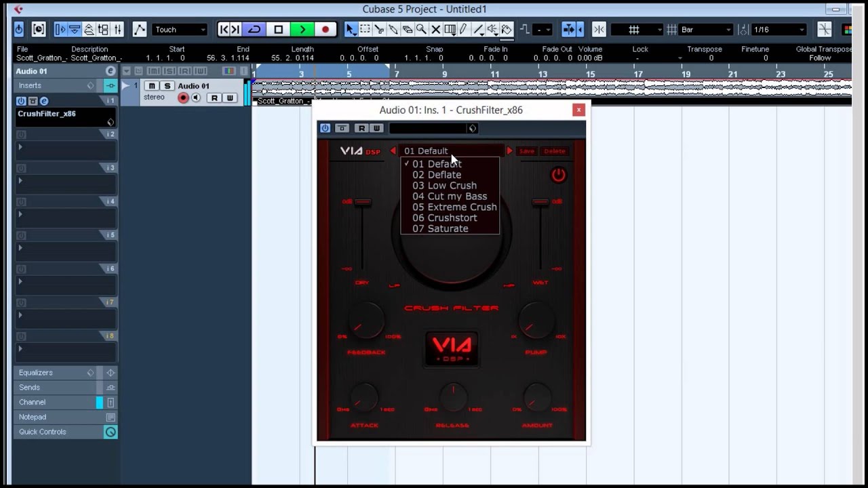Select the Glue tool
The height and width of the screenshot is (488, 868).
tap(393, 30)
